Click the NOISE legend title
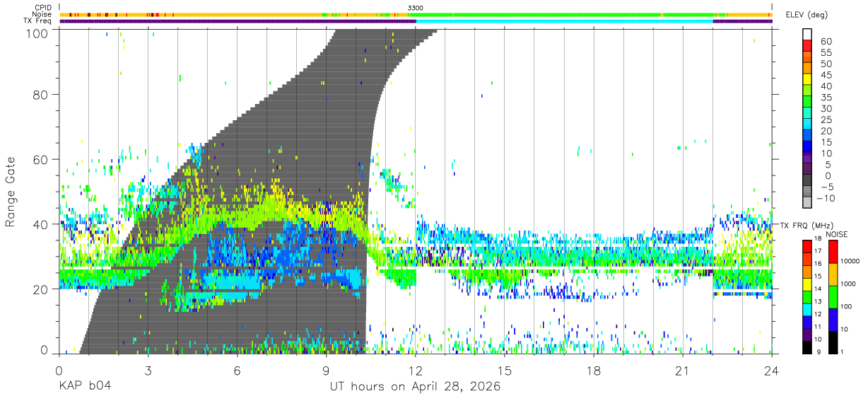Image resolution: width=868 pixels, height=401 pixels. [838, 234]
